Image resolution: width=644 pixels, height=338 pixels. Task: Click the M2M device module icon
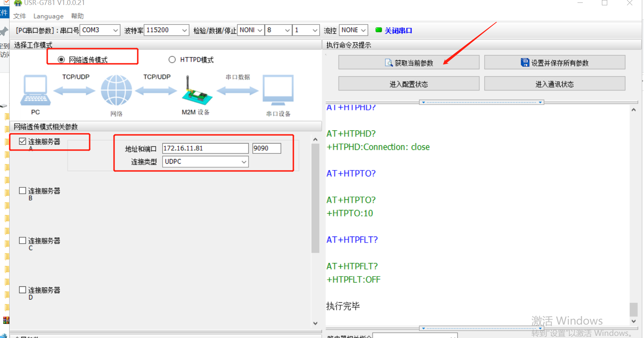[196, 93]
